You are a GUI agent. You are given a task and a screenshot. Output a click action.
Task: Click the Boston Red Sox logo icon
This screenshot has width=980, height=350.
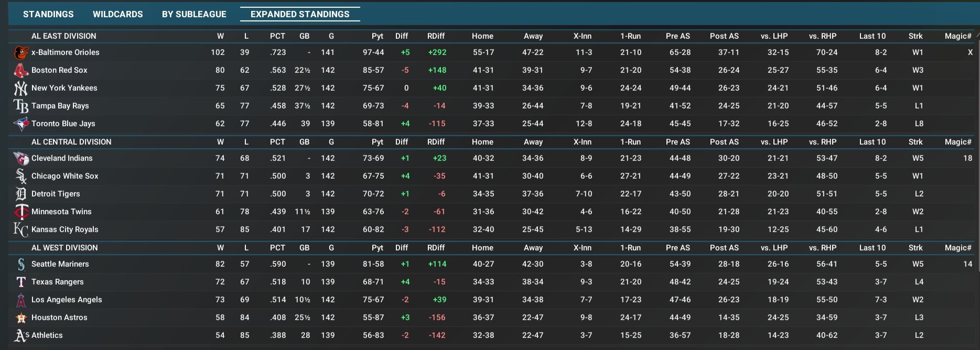pos(21,70)
